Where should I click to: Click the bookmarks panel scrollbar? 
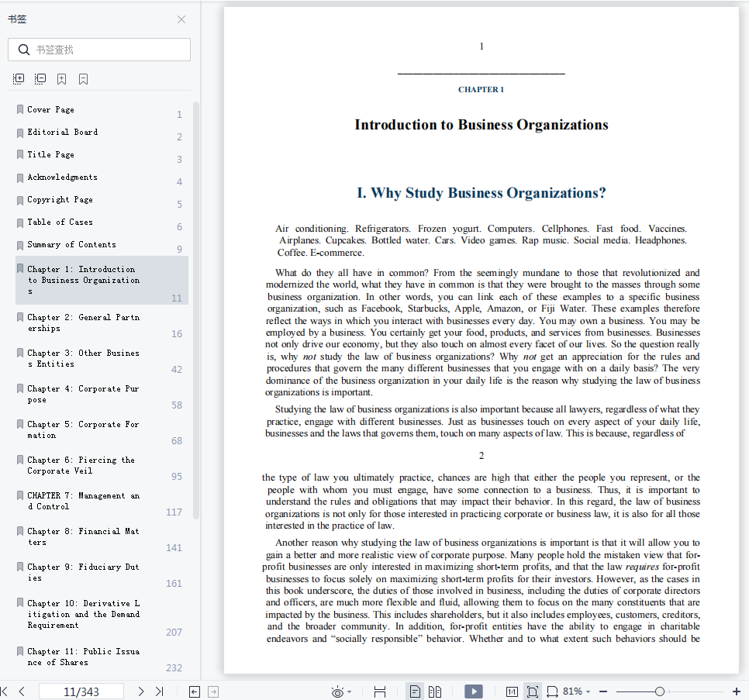click(x=196, y=310)
